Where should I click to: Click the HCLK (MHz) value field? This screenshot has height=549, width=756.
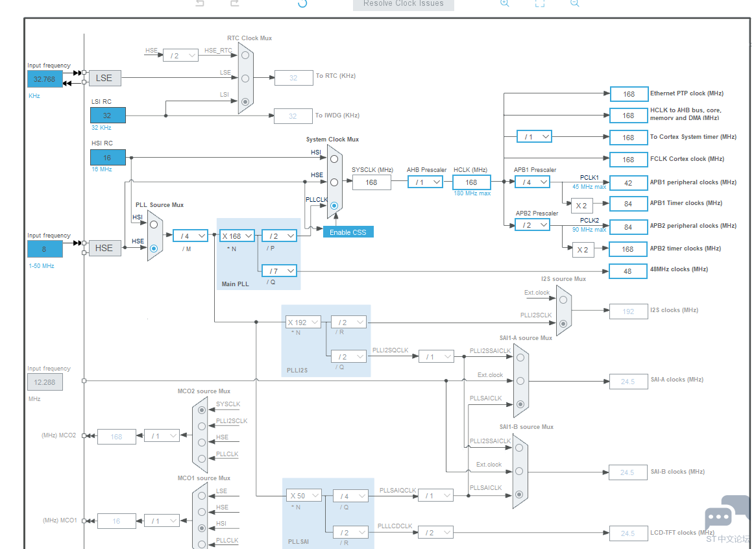pyautogui.click(x=472, y=182)
